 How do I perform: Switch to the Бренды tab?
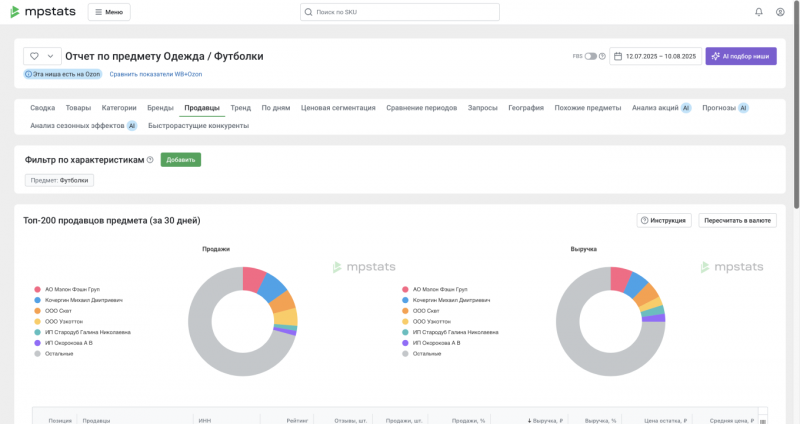(160, 108)
